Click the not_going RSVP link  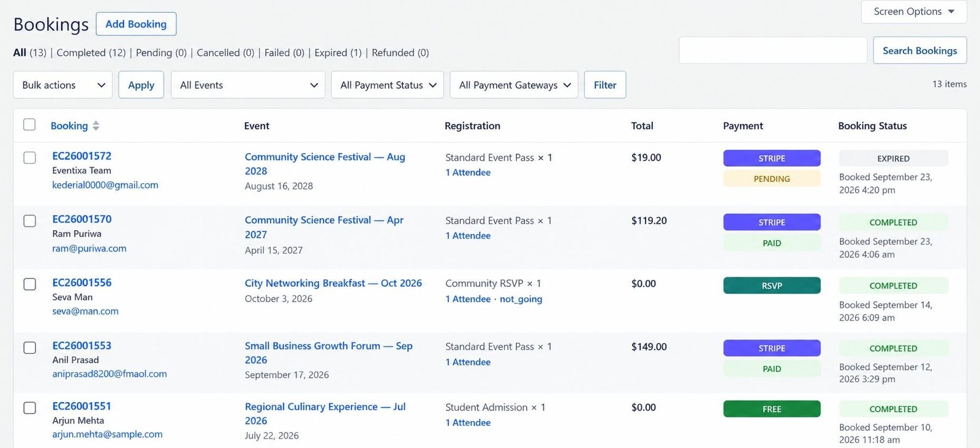[521, 299]
